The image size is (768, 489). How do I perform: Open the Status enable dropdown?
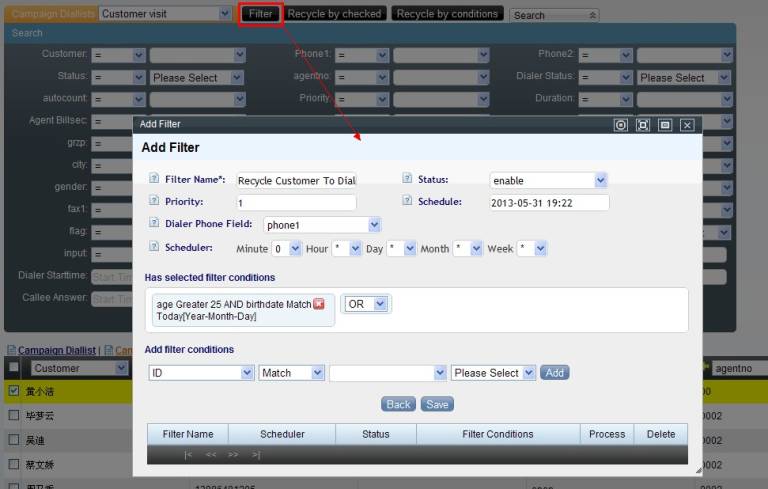[x=549, y=180]
